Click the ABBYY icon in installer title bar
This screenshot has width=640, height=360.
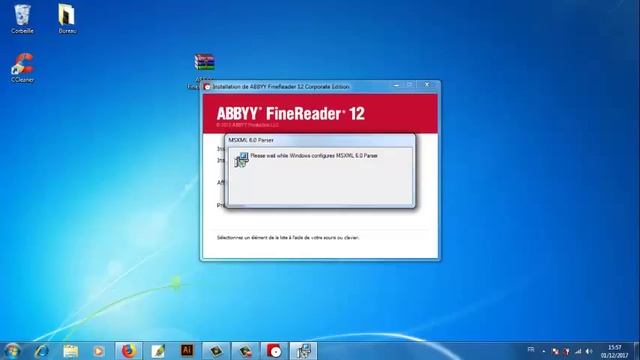pos(207,87)
